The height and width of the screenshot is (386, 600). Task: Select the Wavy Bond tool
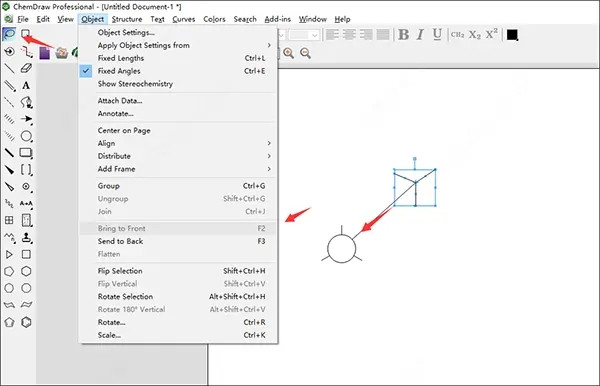(9, 203)
